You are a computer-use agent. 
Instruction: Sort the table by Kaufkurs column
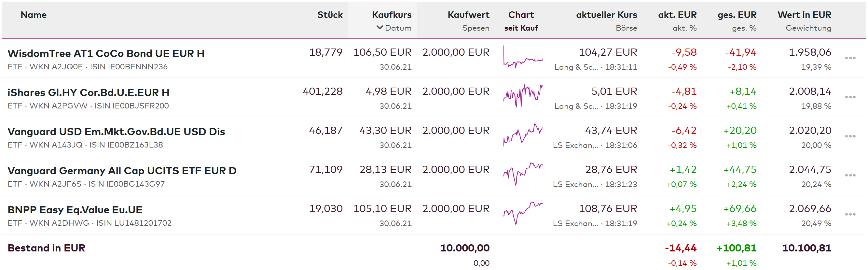tap(391, 15)
